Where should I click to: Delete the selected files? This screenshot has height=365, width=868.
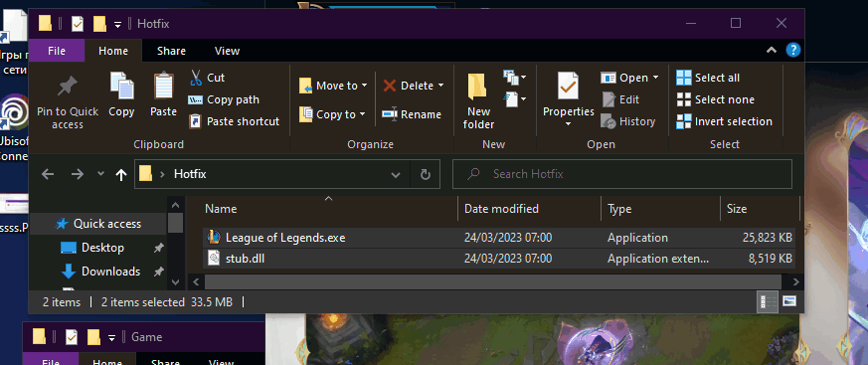[x=409, y=86]
